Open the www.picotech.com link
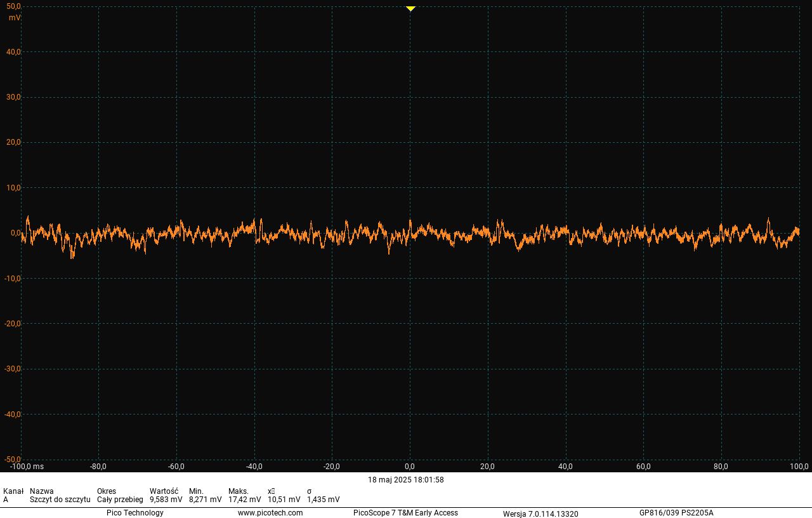This screenshot has height=518, width=812. click(270, 513)
